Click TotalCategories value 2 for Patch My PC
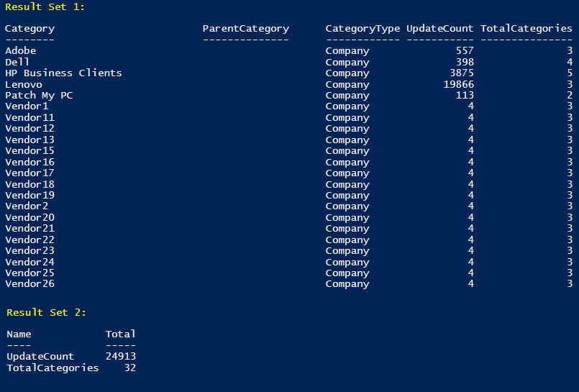The height and width of the screenshot is (392, 579). tap(570, 95)
